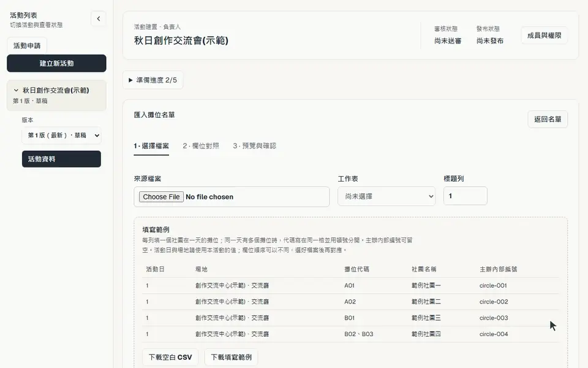Click the 主辦內部編號 column header
The height and width of the screenshot is (368, 588).
[x=499, y=269]
